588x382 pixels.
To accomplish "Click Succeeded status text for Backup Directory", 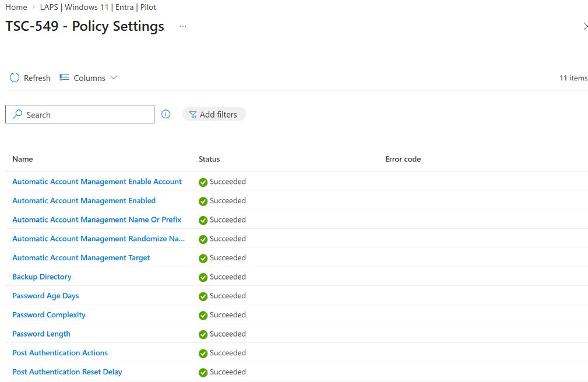I will coord(228,277).
